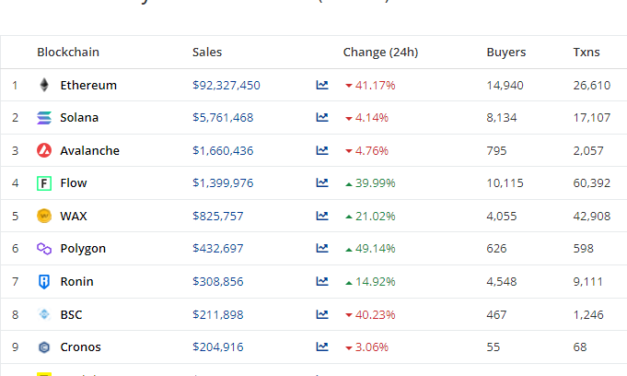This screenshot has height=376, width=627.
Task: Open the Ronin blockchain link
Action: [77, 282]
